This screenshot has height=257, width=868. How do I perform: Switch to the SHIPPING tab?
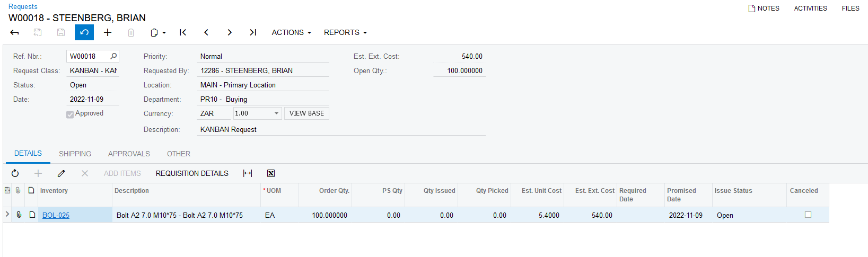(x=75, y=154)
